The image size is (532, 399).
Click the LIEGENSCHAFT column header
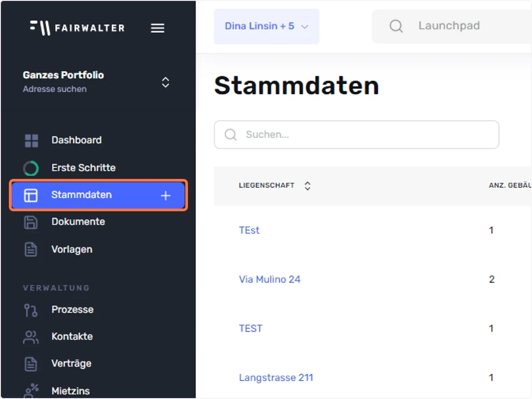pos(266,186)
